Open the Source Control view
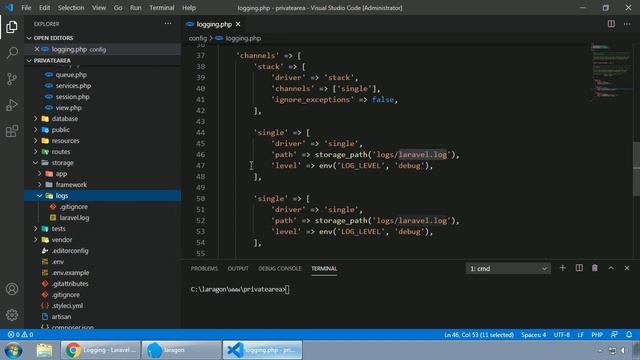 click(x=12, y=79)
